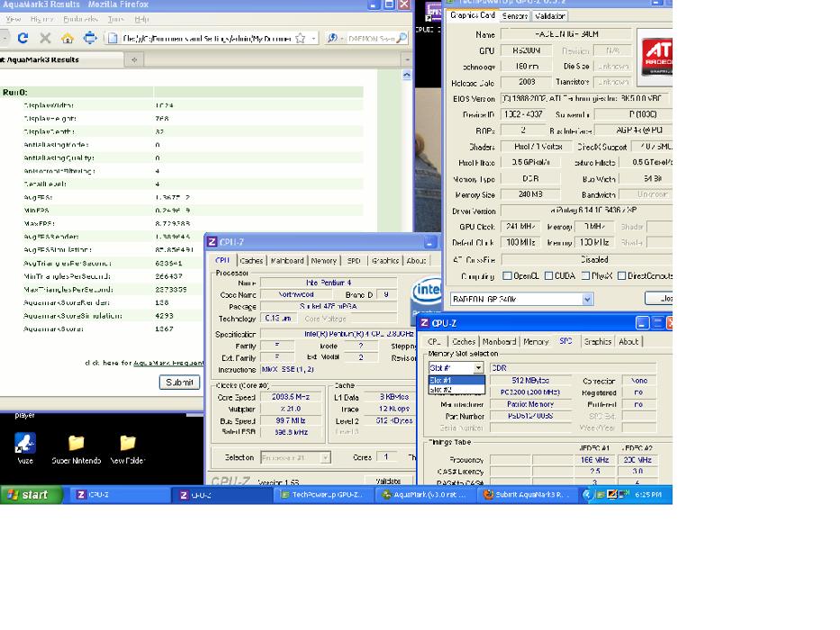The height and width of the screenshot is (630, 840).
Task: Select the New Folder icon on desktop
Action: pyautogui.click(x=128, y=449)
